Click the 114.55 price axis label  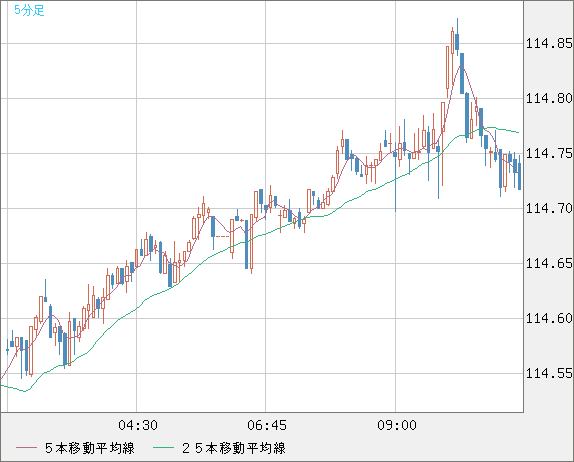point(549,373)
